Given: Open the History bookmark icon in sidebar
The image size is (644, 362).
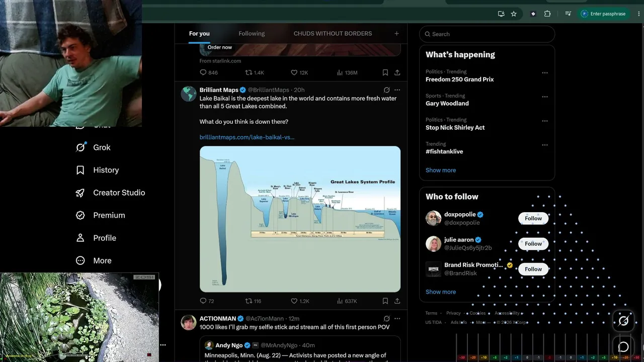Looking at the screenshot, I should pos(80,170).
